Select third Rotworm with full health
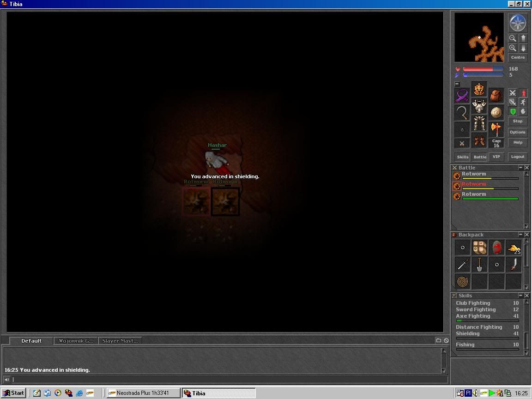This screenshot has width=532, height=399. click(486, 196)
